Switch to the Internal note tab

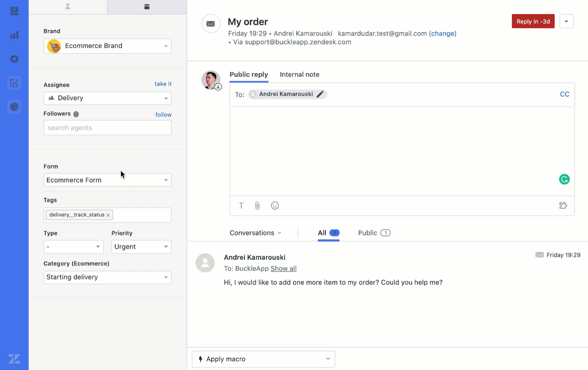[x=299, y=74]
